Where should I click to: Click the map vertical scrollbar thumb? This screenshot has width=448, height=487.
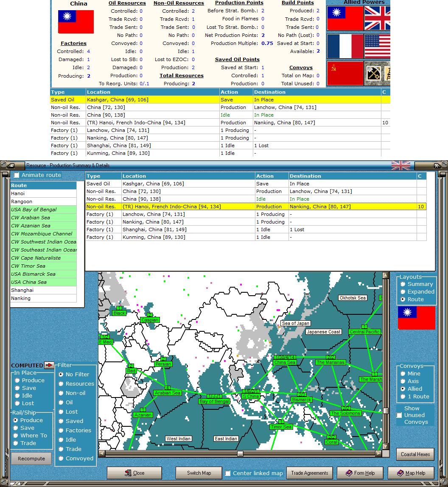[x=386, y=411]
